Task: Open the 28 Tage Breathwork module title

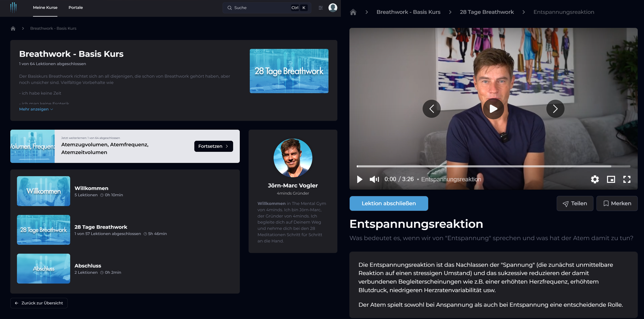Action: [101, 227]
